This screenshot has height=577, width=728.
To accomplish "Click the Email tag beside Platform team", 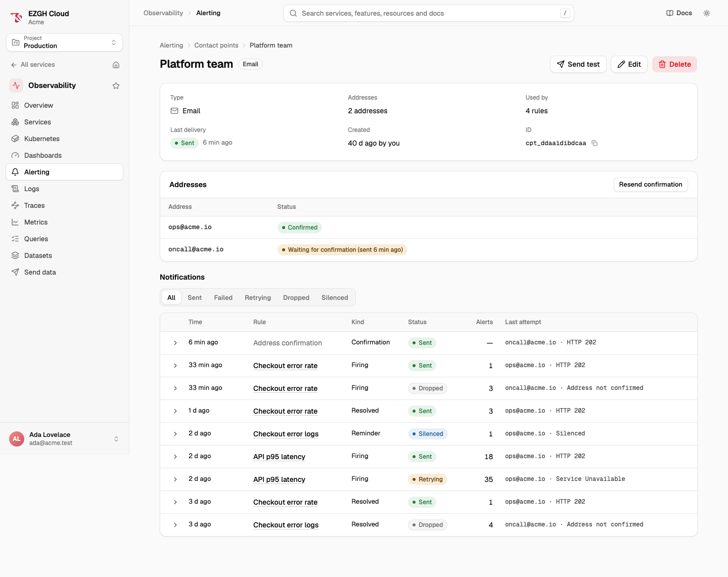I will [x=250, y=64].
